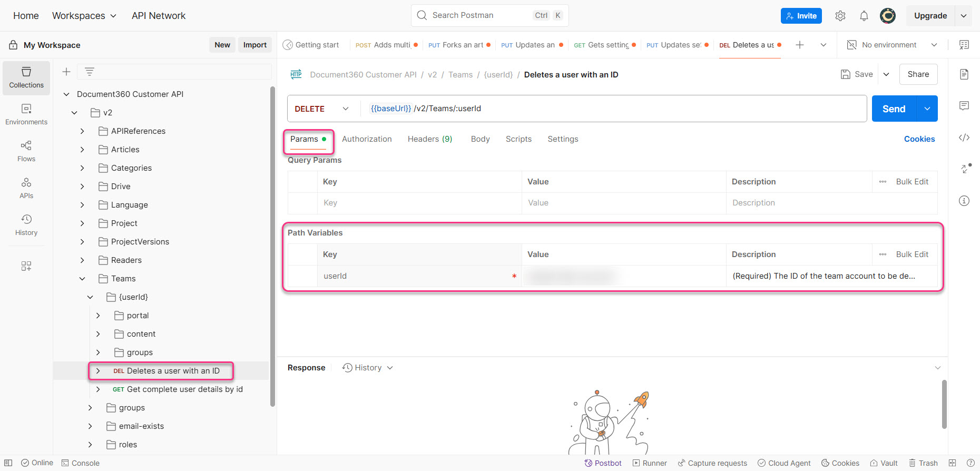The width and height of the screenshot is (980, 471).
Task: Open the comments icon in right sidebar
Action: pyautogui.click(x=964, y=106)
